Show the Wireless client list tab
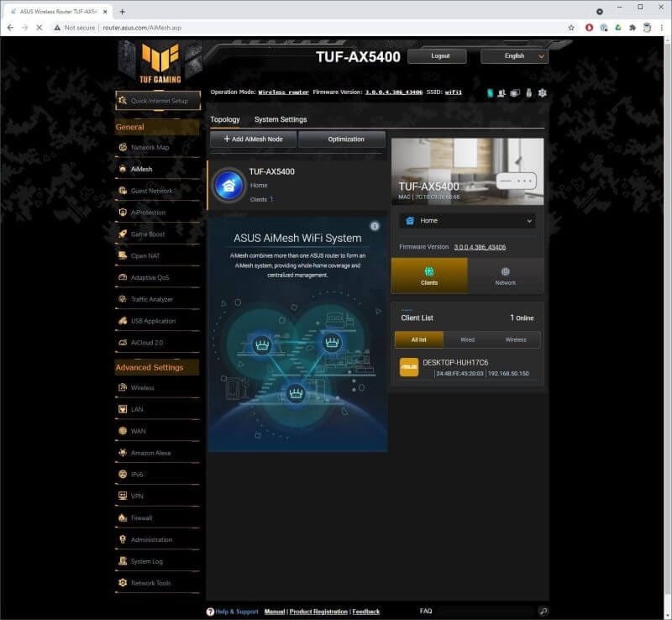This screenshot has width=672, height=620. [516, 339]
